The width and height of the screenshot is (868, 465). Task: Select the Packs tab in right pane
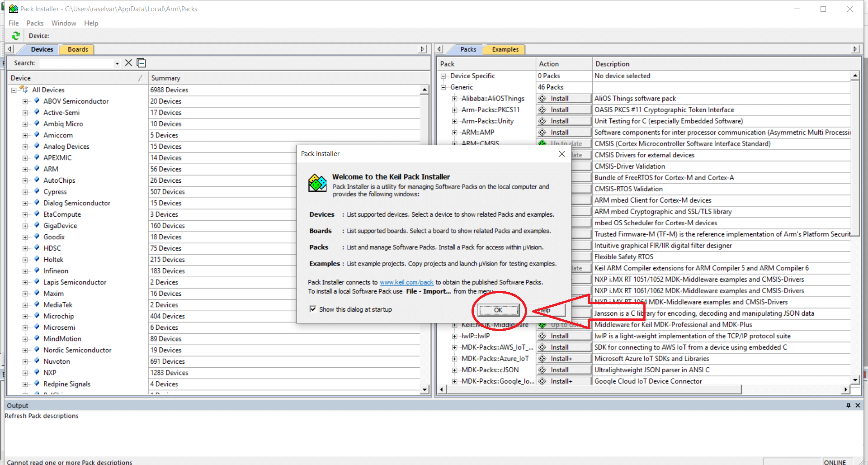[468, 49]
